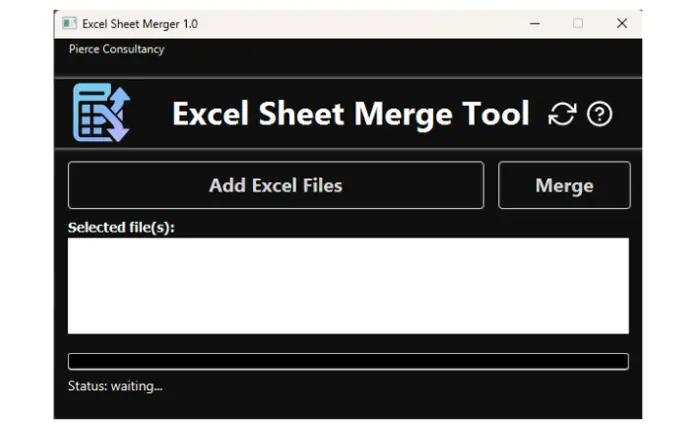690x426 pixels.
Task: Click the "Excel Sheet Merger 1.0" window title
Action: [140, 24]
